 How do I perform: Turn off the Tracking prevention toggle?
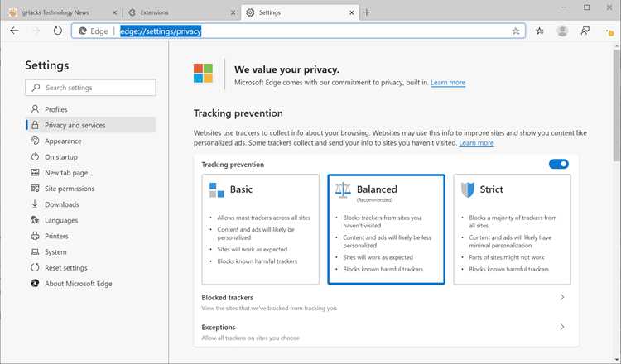click(x=558, y=164)
